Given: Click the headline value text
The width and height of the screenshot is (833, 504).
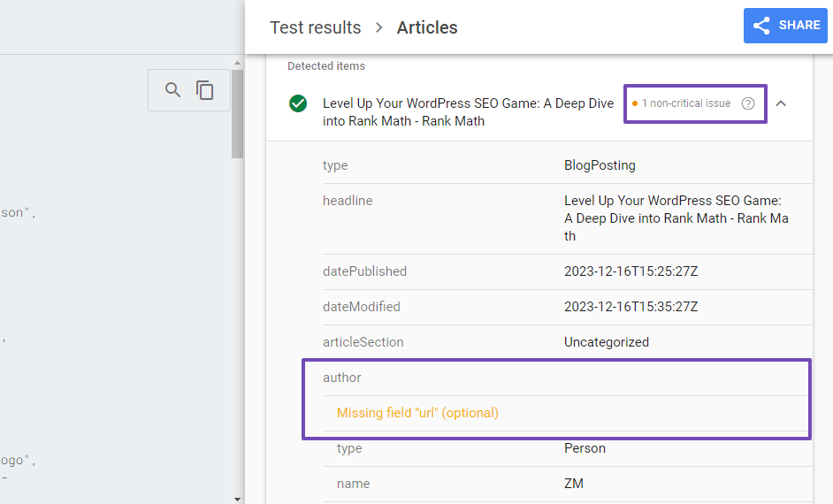Looking at the screenshot, I should (x=676, y=218).
